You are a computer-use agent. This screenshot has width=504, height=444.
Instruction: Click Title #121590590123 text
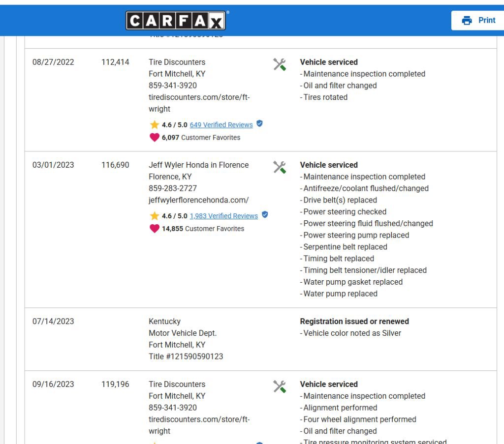[186, 356]
